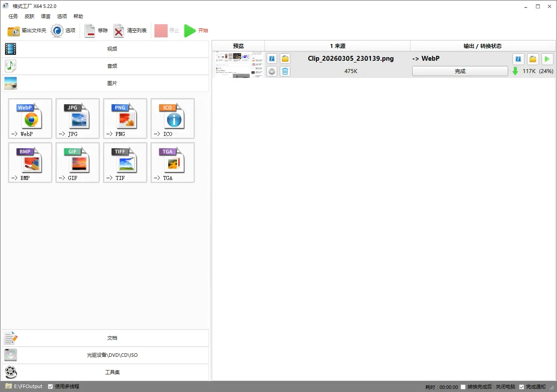The width and height of the screenshot is (557, 392).
Task: Select the WebP conversion format icon
Action: pyautogui.click(x=29, y=118)
